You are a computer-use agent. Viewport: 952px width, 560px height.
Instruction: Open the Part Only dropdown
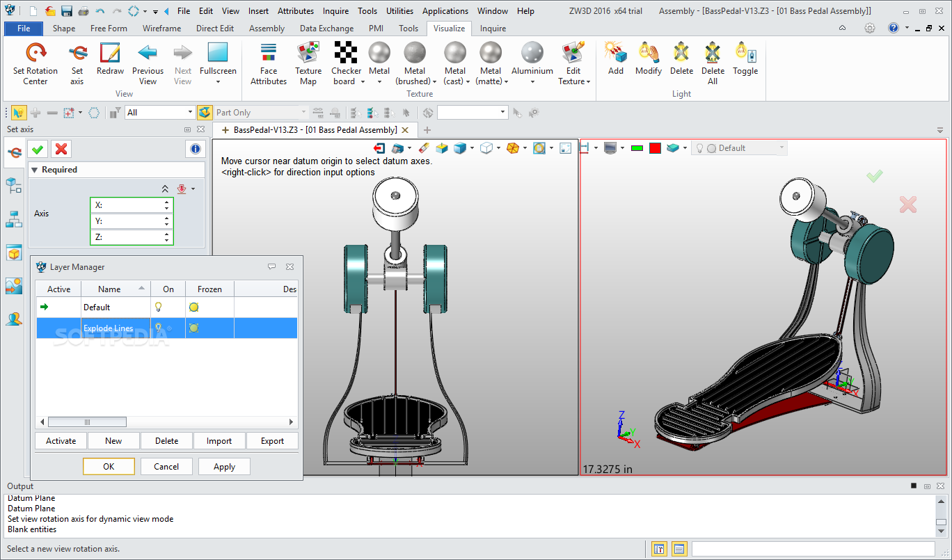[303, 113]
